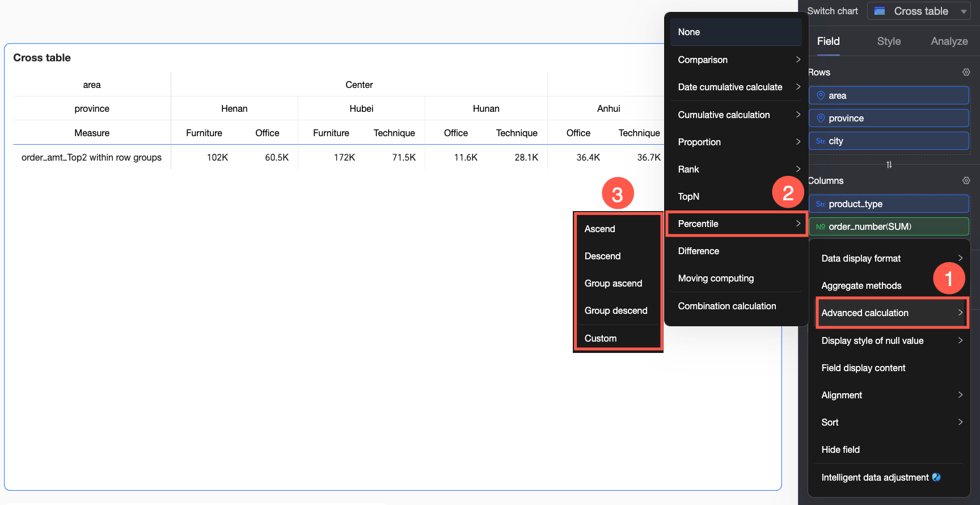Click the 28.1K value cell
This screenshot has width=980, height=505.
pyautogui.click(x=526, y=157)
